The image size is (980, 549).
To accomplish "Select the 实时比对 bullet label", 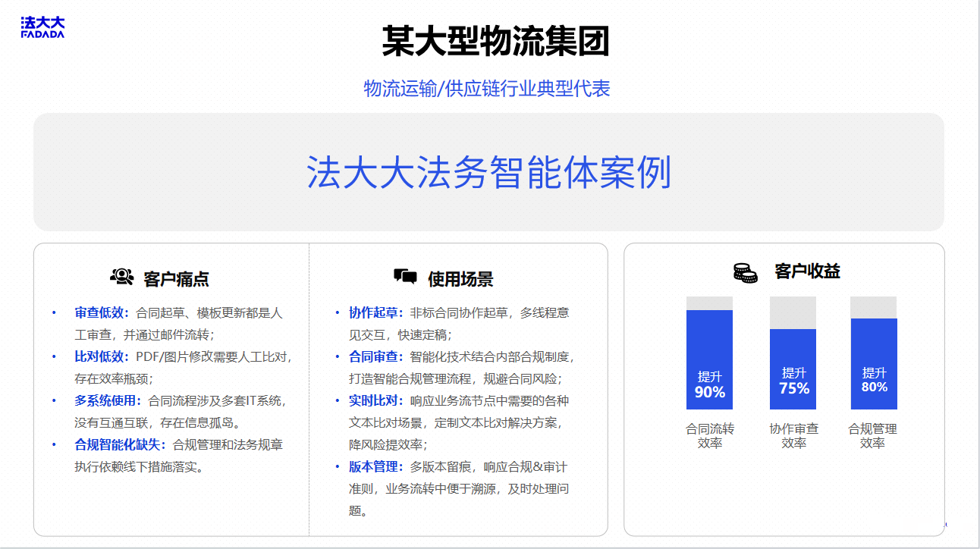I will [x=376, y=400].
